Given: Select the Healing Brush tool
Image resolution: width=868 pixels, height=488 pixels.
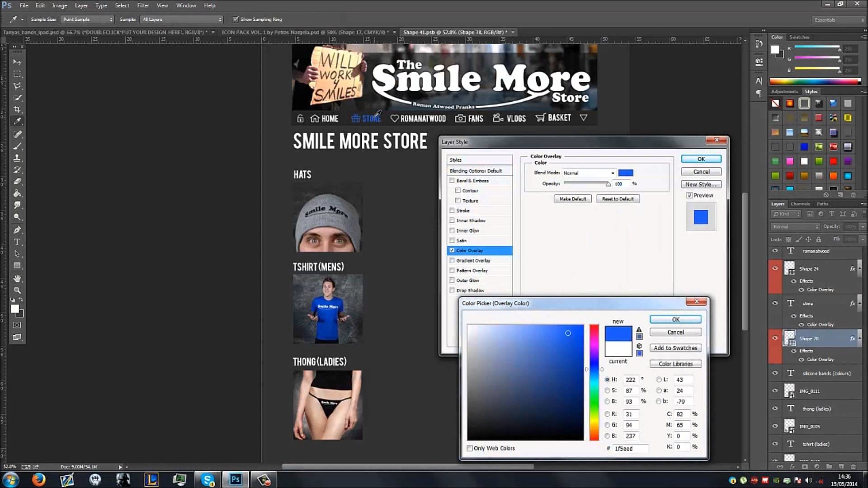Looking at the screenshot, I should [17, 134].
